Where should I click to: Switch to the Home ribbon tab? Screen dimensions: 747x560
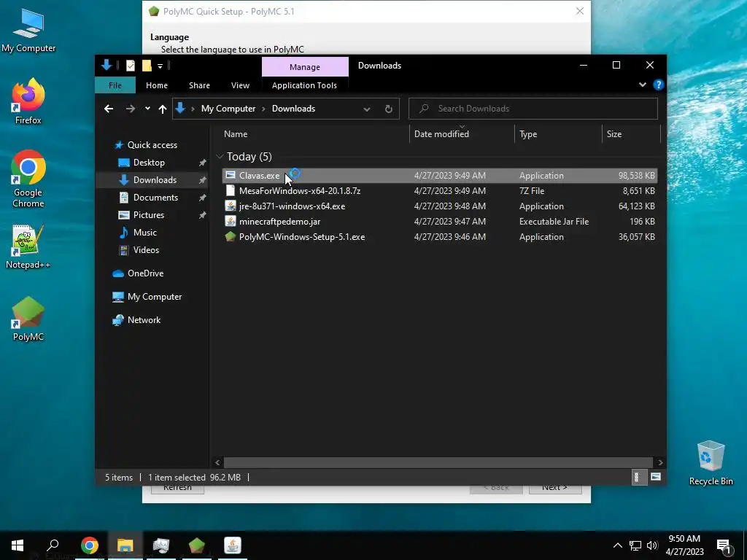pyautogui.click(x=157, y=85)
